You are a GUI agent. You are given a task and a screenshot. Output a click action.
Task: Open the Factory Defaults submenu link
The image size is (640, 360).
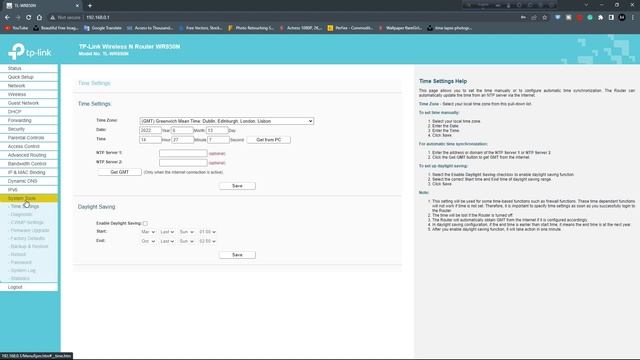27,238
